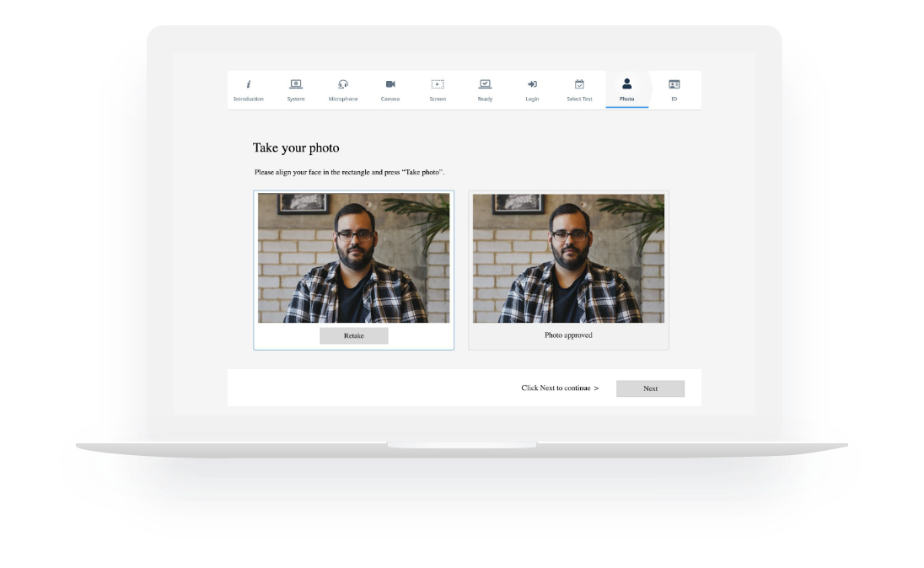
Task: Click the Introduction info icon
Action: 249,84
